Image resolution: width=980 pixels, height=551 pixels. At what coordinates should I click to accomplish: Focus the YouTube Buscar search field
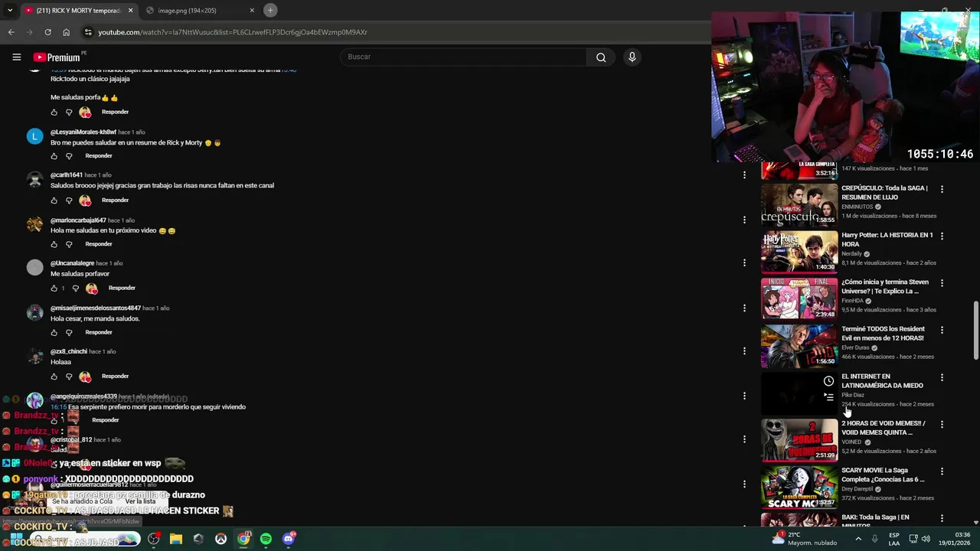pos(463,57)
